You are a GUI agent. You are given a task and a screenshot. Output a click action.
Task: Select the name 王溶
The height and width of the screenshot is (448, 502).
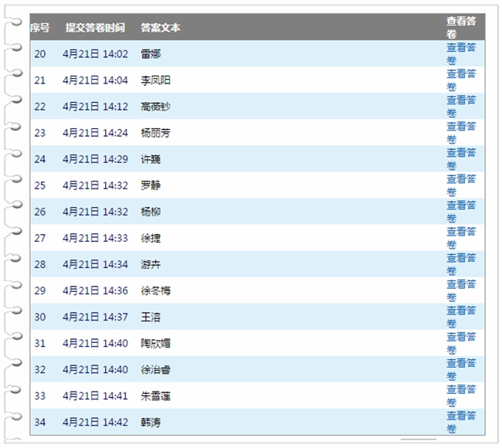pos(151,317)
